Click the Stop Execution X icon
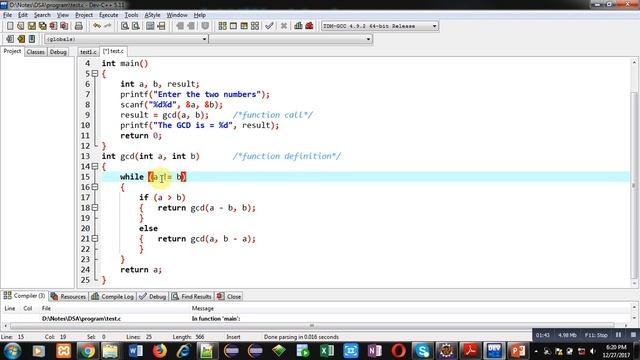The width and height of the screenshot is (640, 360). [284, 26]
